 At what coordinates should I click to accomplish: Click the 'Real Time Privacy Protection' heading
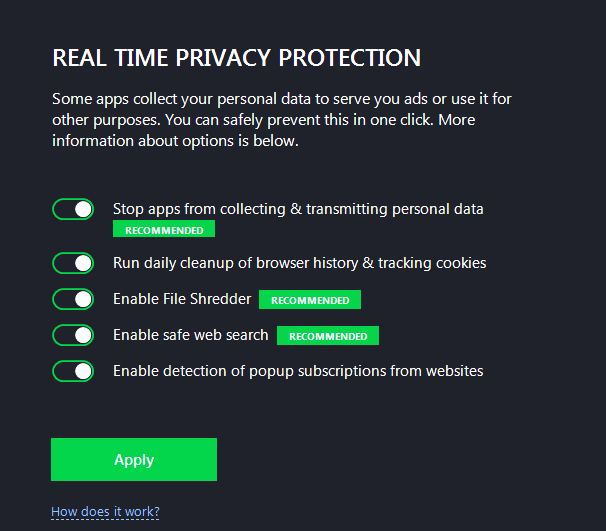coord(236,58)
